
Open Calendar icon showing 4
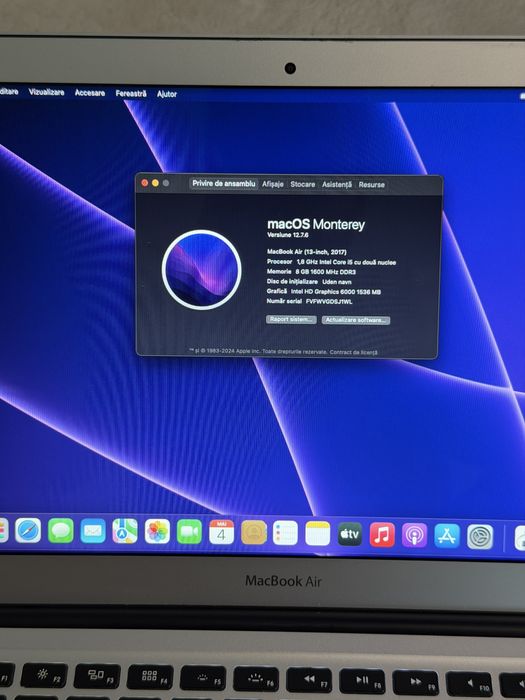pyautogui.click(x=221, y=532)
